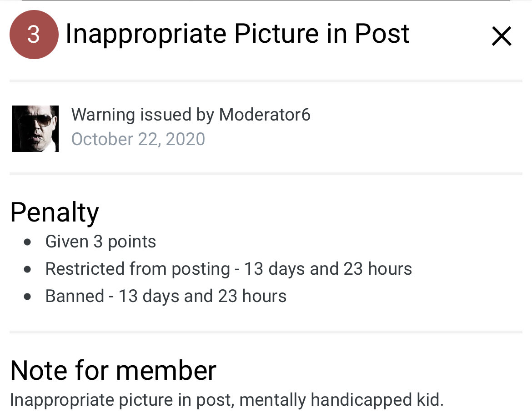Close the warning details dialog
Screen dimensions: 532x413
point(502,36)
